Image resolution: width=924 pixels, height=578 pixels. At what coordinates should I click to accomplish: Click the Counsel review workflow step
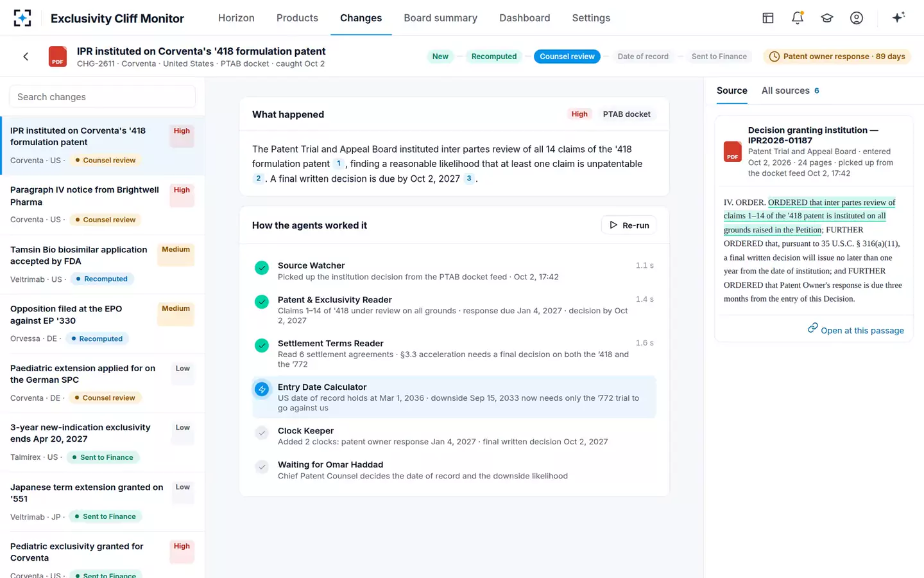[x=567, y=57]
